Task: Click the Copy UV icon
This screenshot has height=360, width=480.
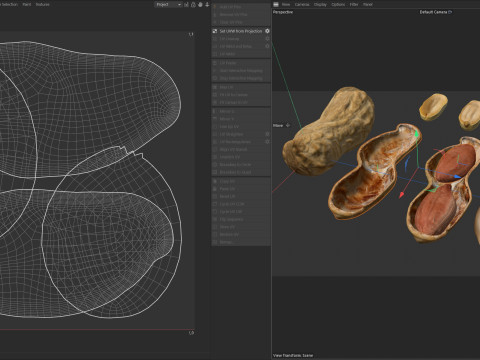Action: (x=215, y=181)
